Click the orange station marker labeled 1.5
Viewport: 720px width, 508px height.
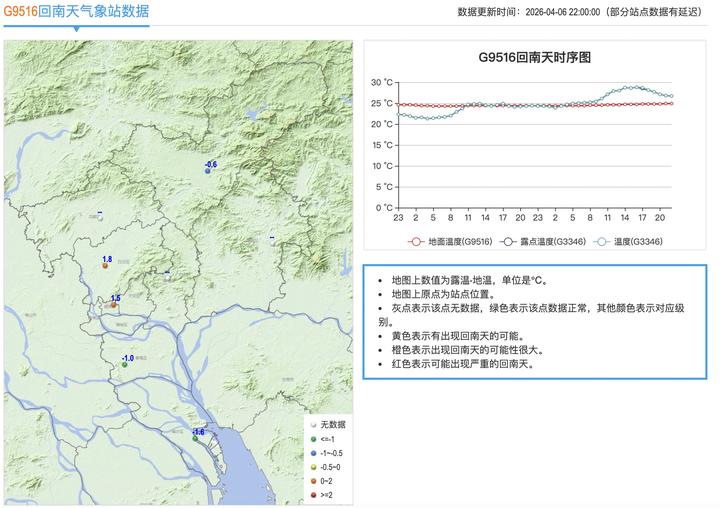point(113,305)
